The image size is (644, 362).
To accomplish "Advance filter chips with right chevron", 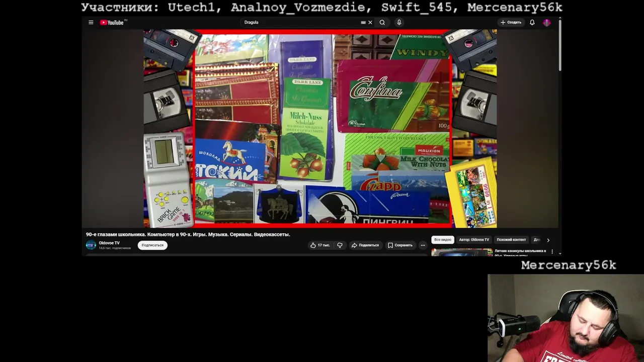I will (548, 240).
